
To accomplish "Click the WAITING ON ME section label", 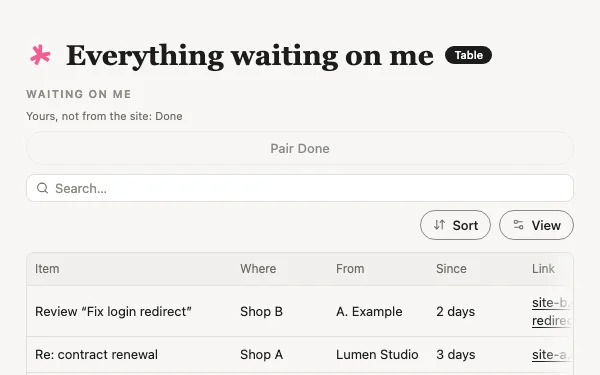I will [79, 94].
